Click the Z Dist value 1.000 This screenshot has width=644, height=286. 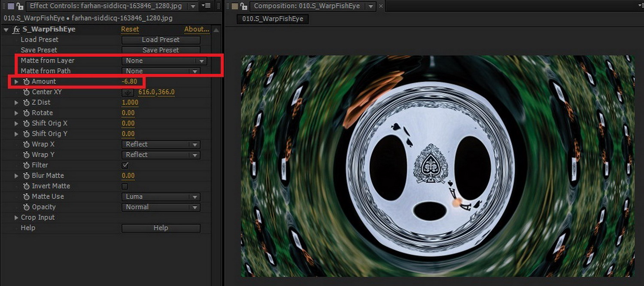click(x=130, y=103)
